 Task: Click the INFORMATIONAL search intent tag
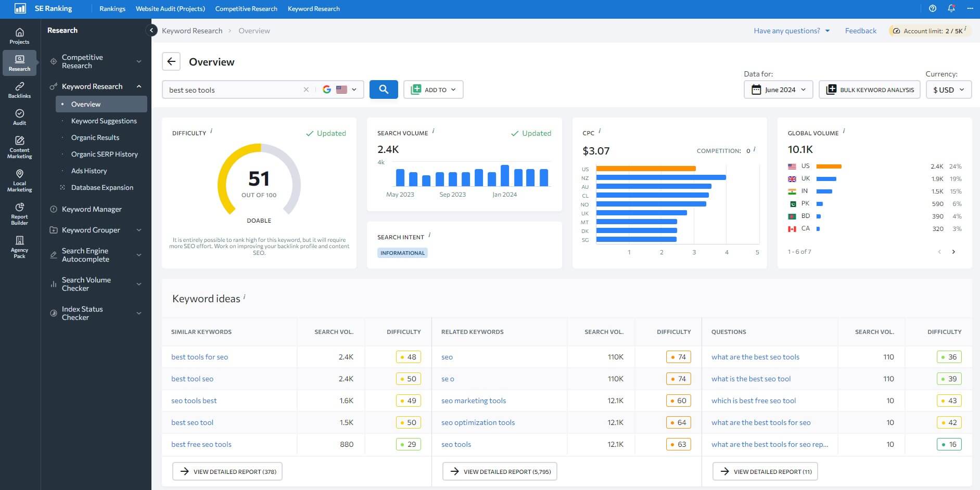pyautogui.click(x=402, y=253)
